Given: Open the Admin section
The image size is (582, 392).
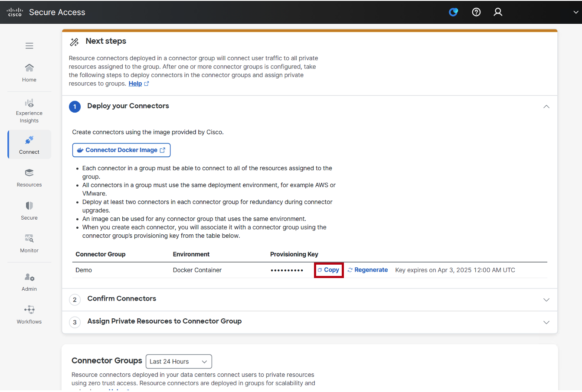Looking at the screenshot, I should (29, 282).
